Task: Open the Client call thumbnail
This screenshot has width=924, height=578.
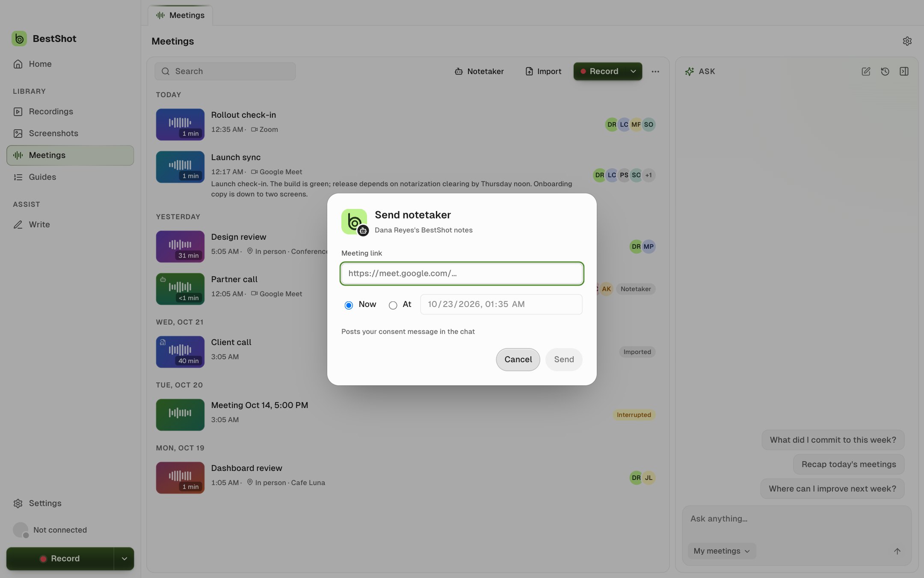Action: coord(180,352)
